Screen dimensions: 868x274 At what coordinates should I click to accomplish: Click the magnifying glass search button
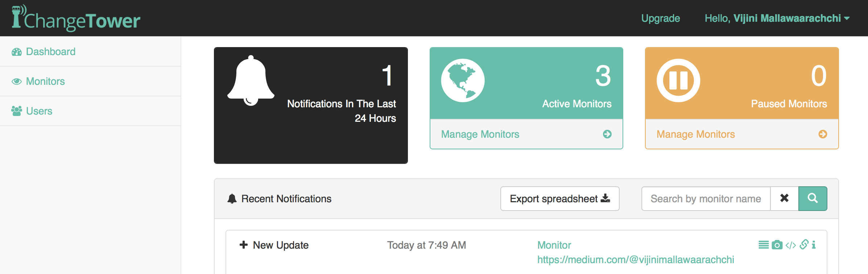[813, 199]
